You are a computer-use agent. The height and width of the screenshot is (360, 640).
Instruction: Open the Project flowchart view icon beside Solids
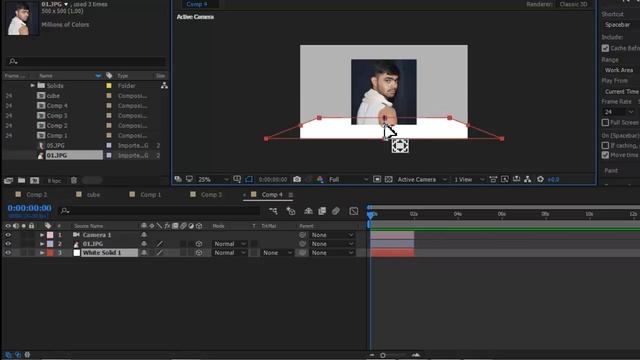click(164, 85)
